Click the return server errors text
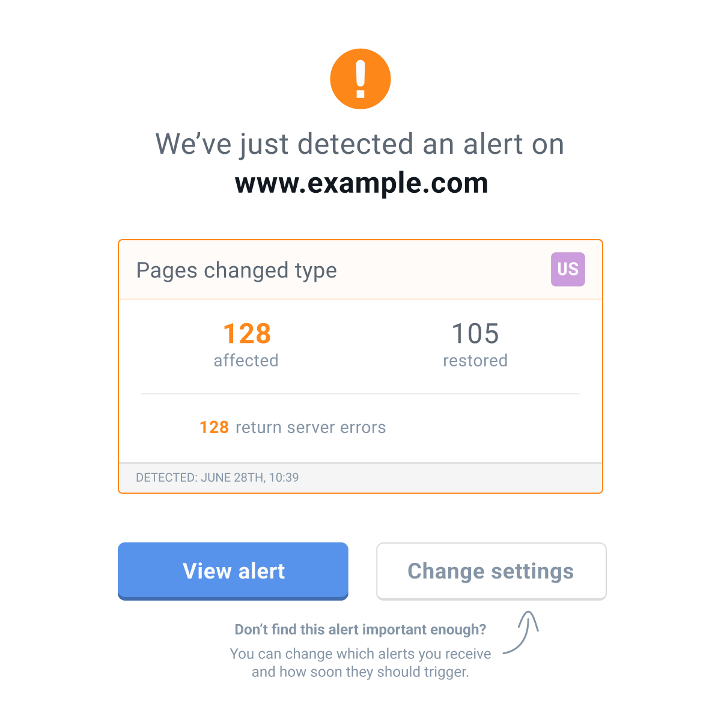The height and width of the screenshot is (728, 721). coord(311,428)
